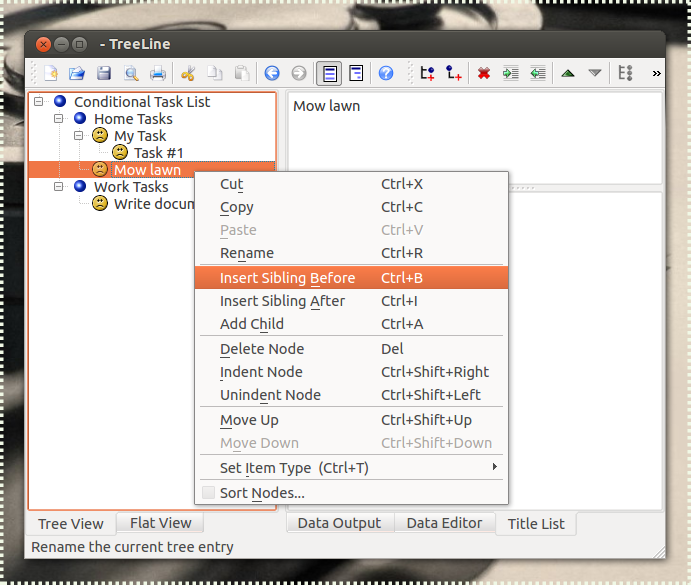Save the file with the floppy icon
Image resolution: width=691 pixels, height=585 pixels.
104,73
